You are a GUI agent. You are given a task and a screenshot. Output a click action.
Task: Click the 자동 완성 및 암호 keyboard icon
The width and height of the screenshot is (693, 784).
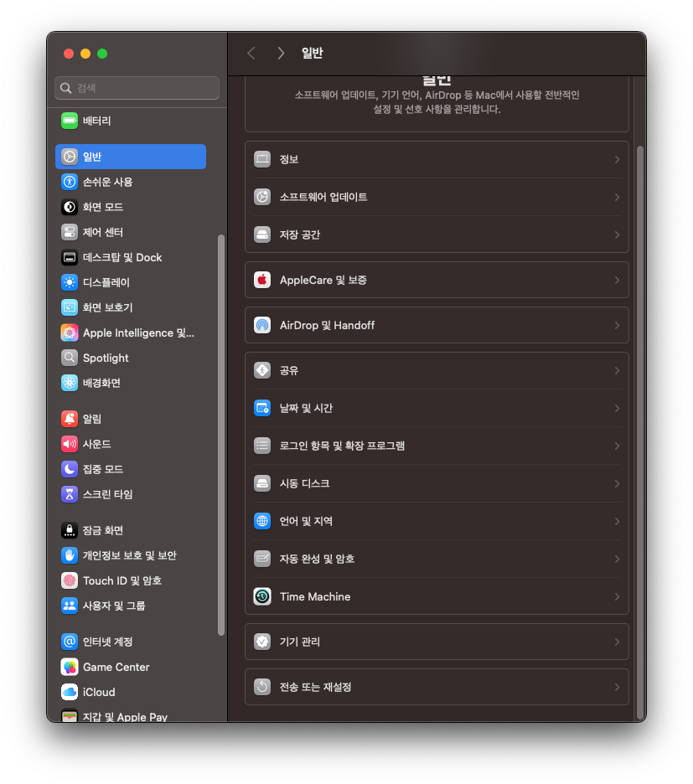point(262,559)
